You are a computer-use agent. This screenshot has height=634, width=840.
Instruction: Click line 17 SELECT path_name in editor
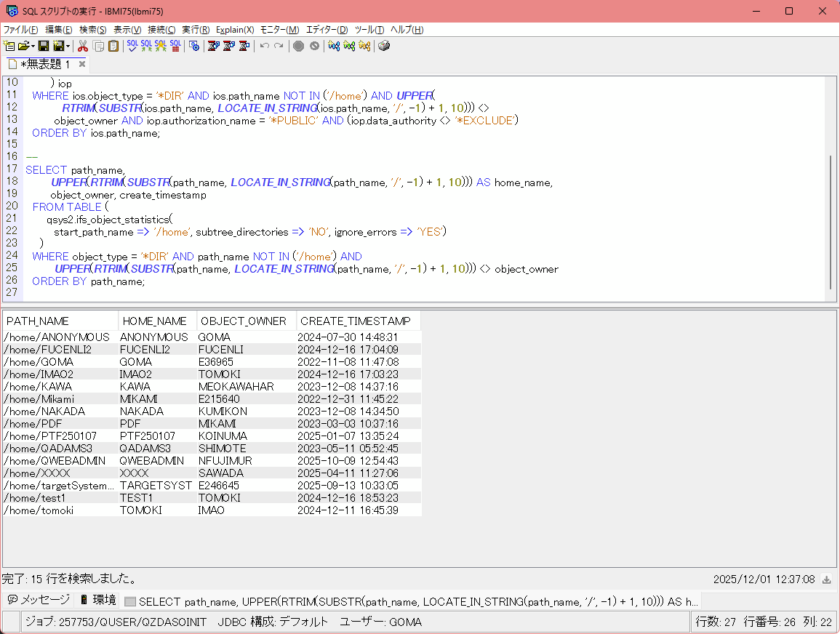[75, 170]
